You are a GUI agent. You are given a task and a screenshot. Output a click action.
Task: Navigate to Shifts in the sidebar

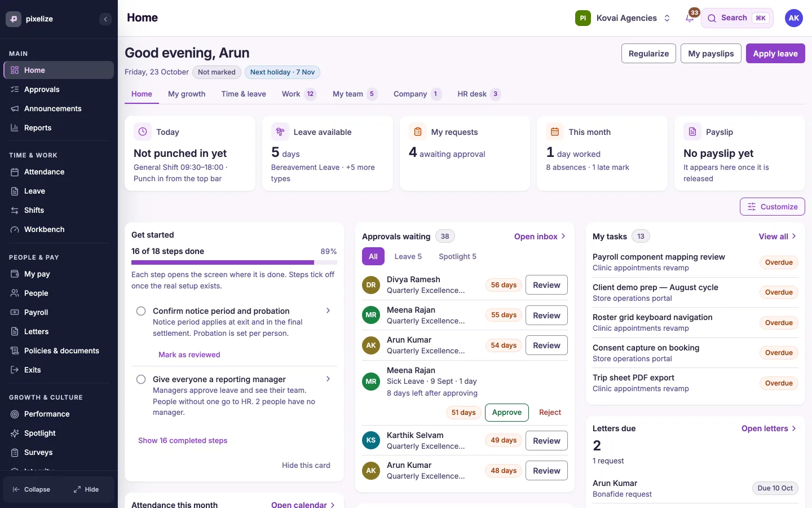point(59,210)
